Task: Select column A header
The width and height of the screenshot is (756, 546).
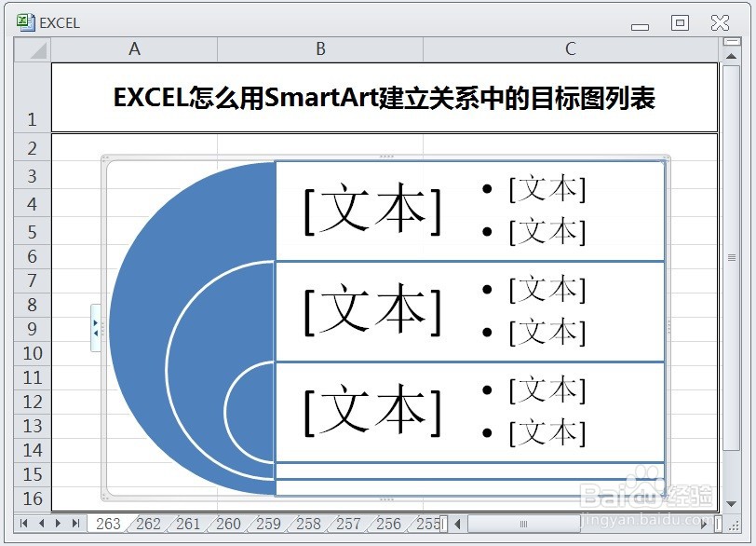Action: point(134,48)
